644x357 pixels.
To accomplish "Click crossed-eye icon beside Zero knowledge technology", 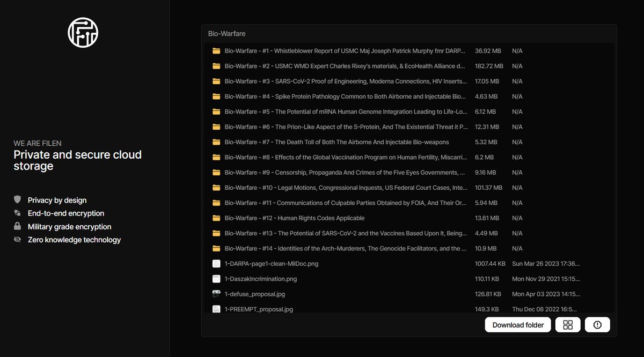I will 18,240.
